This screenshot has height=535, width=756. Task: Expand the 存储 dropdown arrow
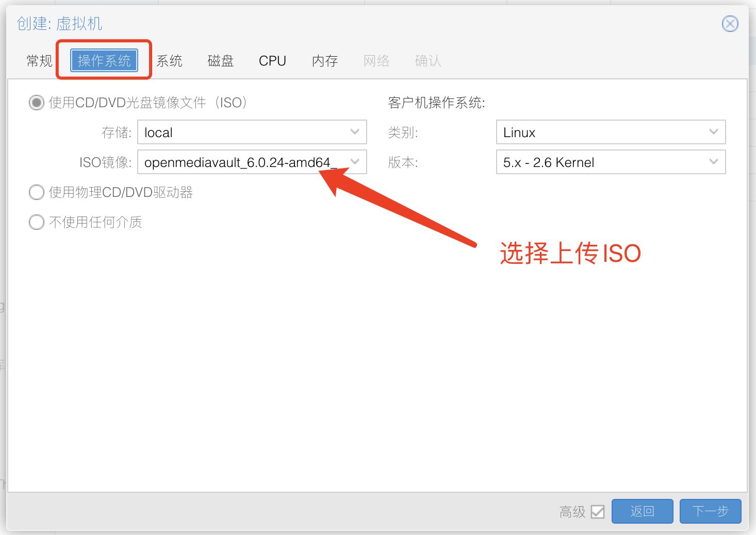point(355,132)
